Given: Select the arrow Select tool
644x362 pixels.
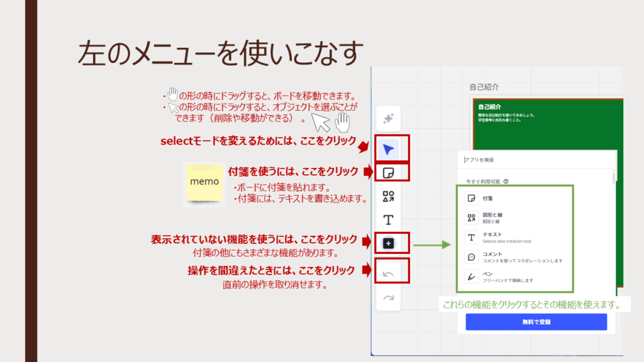Looking at the screenshot, I should [x=389, y=149].
